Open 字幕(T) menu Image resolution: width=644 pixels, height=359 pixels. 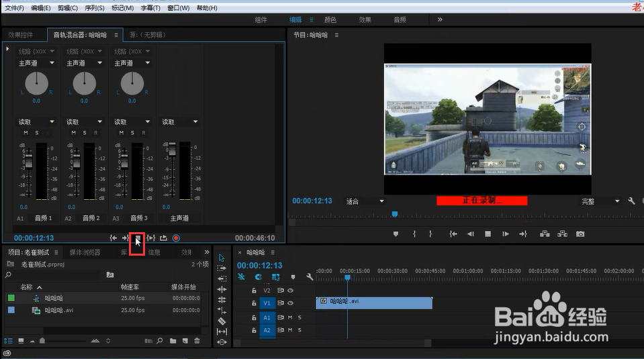click(150, 8)
